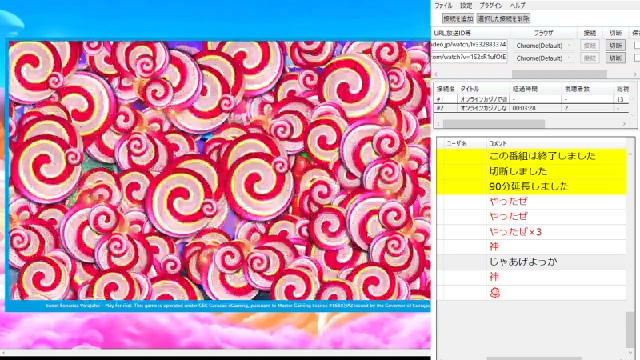This screenshot has height=360, width=640.
Task: Toggle the save checkbox in second connection row
Action: click(x=637, y=58)
